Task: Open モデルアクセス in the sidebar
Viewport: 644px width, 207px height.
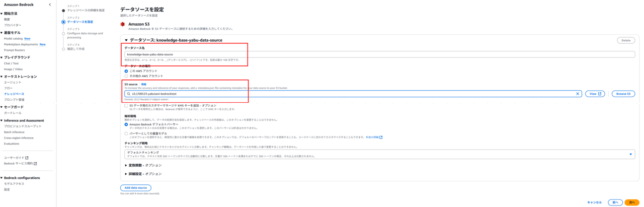Action: (x=14, y=184)
